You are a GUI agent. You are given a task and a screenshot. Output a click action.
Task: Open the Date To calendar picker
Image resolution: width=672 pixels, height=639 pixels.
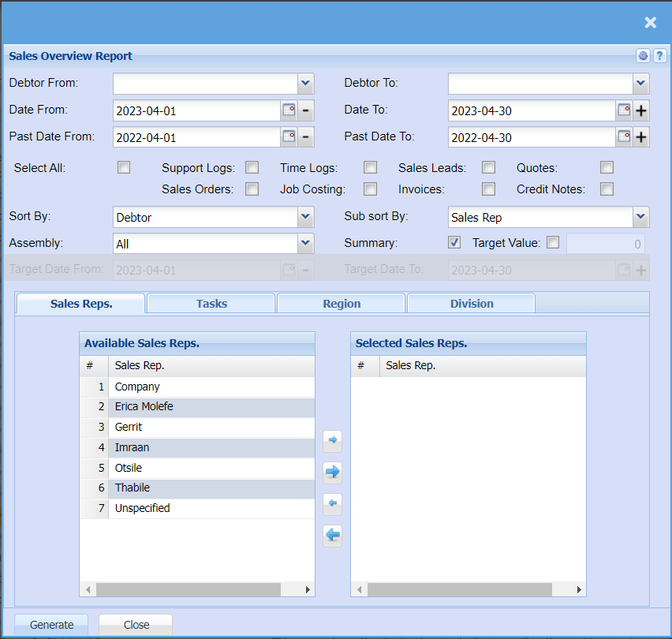point(624,110)
